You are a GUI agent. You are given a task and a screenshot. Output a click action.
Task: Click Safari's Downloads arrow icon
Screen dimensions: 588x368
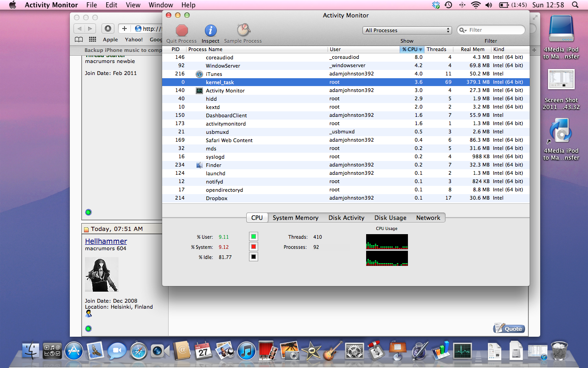pyautogui.click(x=107, y=29)
